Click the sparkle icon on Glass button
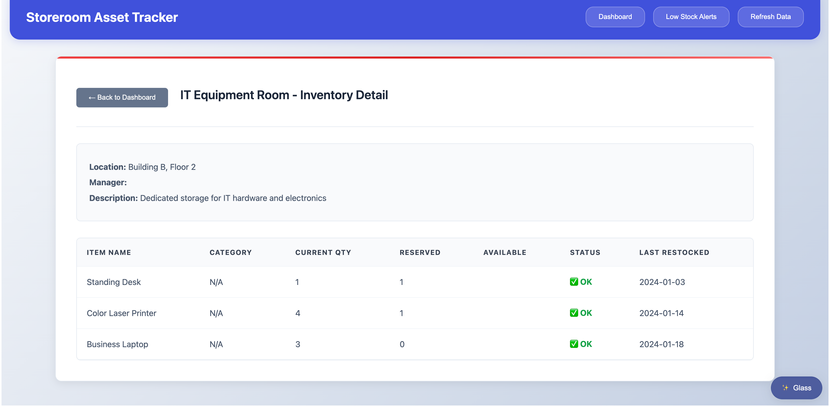829x406 pixels. [x=785, y=388]
